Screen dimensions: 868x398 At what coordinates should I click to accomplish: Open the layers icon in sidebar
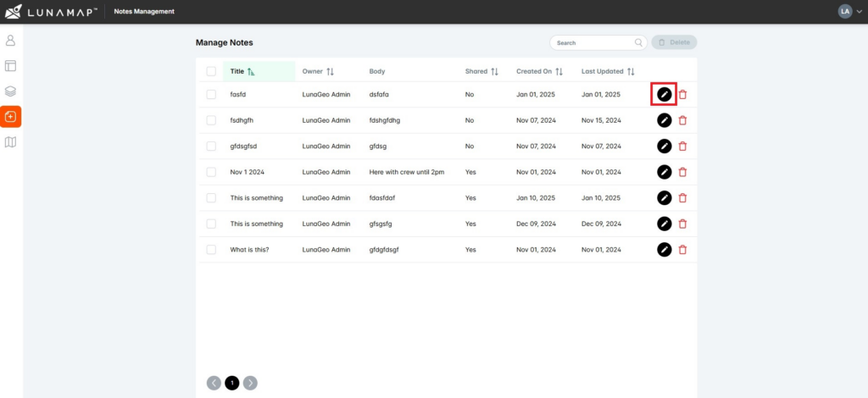coord(10,91)
